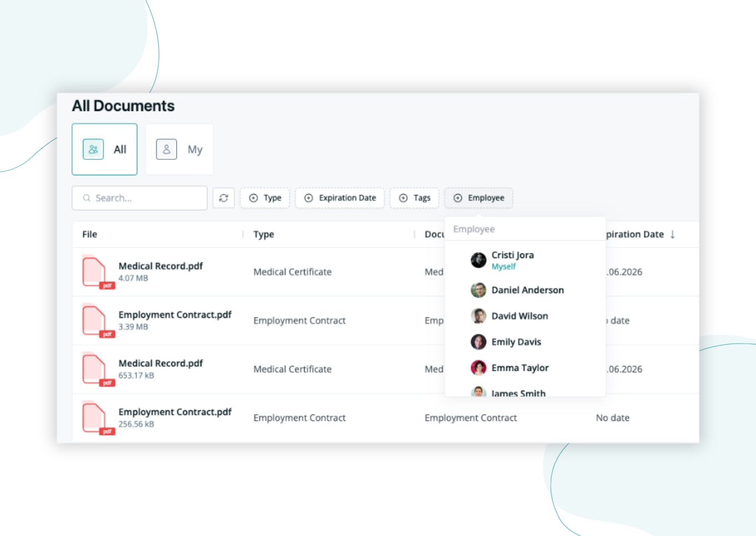Toggle the Expiration Date sort direction arrow
The height and width of the screenshot is (536, 756).
(673, 234)
